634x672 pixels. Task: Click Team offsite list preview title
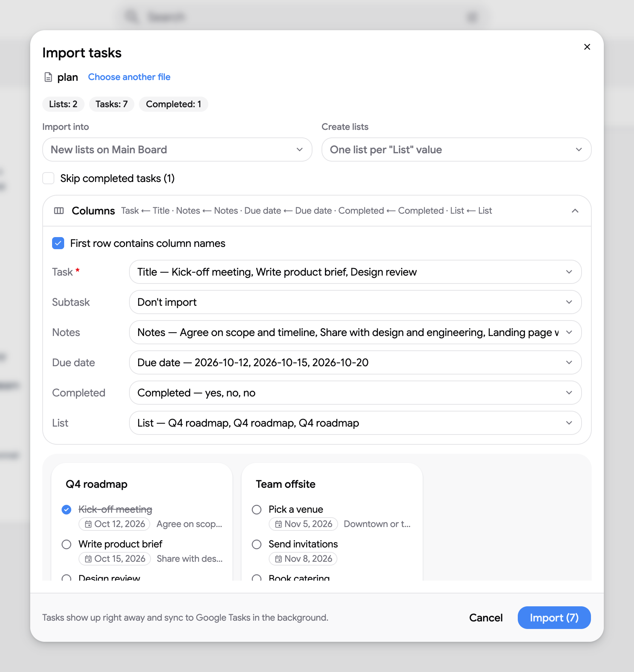[286, 484]
